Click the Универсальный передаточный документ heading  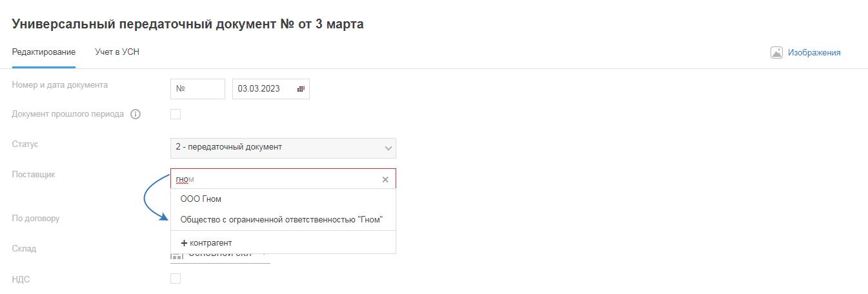[188, 24]
